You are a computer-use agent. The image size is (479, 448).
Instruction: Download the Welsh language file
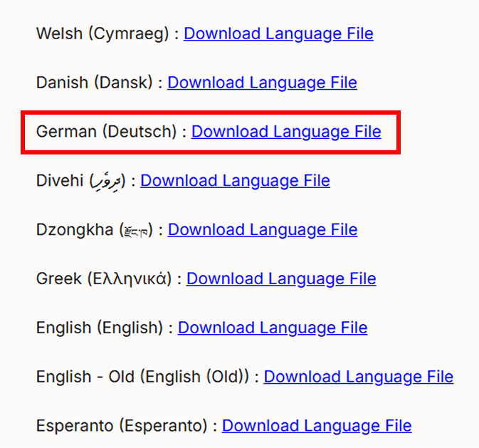pyautogui.click(x=278, y=33)
